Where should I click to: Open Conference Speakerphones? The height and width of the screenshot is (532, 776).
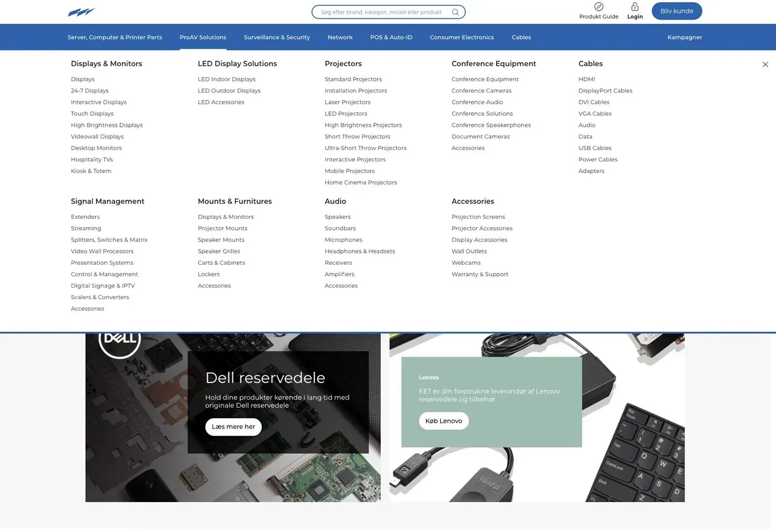coord(491,125)
